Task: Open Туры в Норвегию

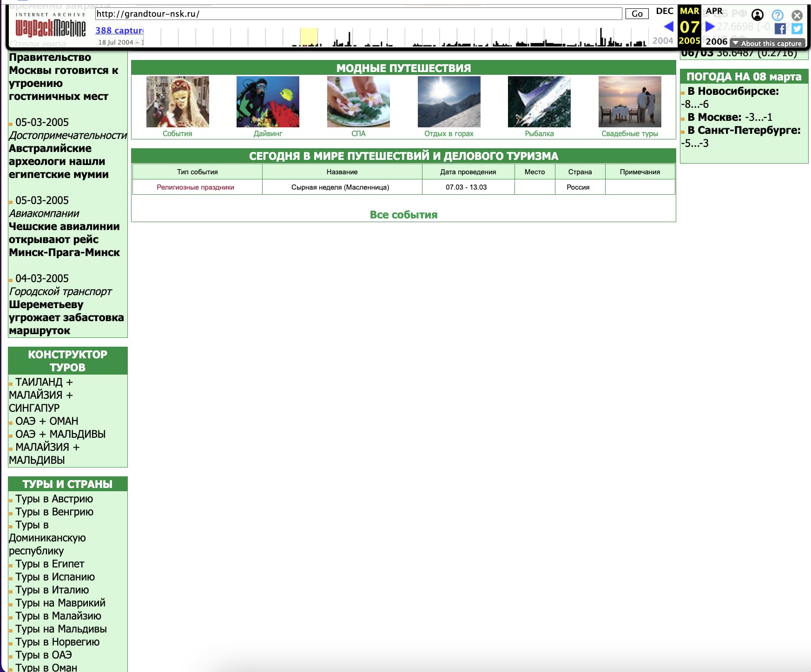Action: [57, 642]
